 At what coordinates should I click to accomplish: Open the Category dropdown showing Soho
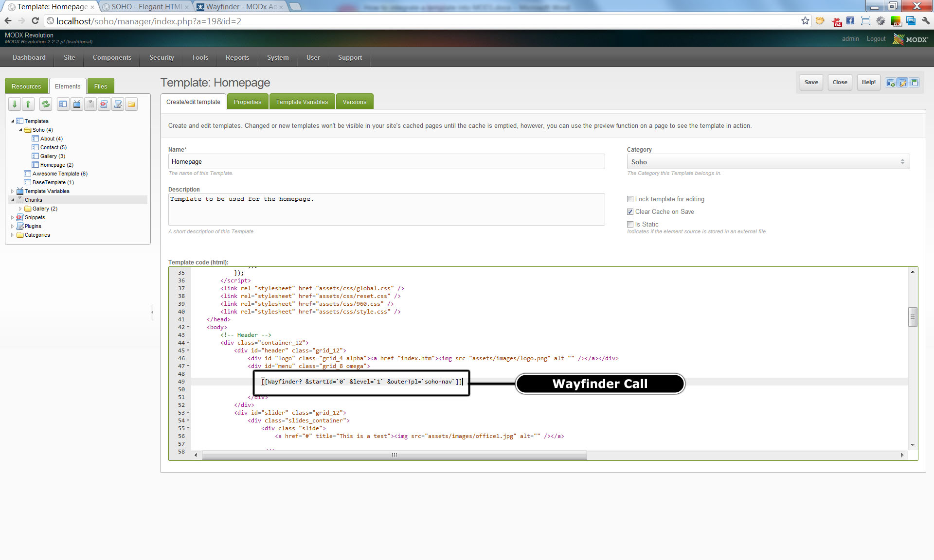click(x=768, y=162)
